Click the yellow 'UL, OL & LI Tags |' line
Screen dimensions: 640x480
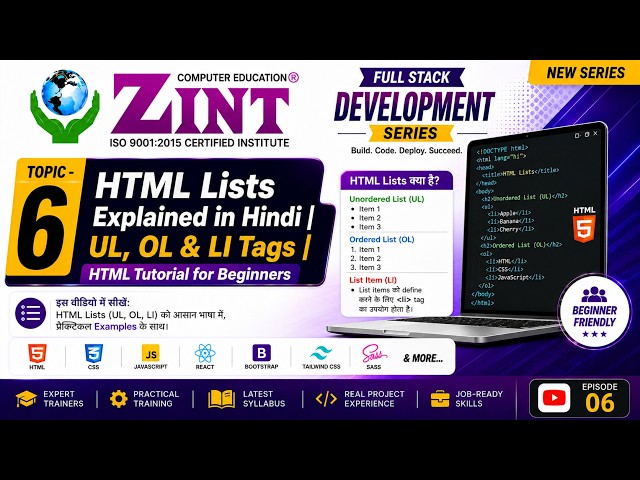coord(199,247)
